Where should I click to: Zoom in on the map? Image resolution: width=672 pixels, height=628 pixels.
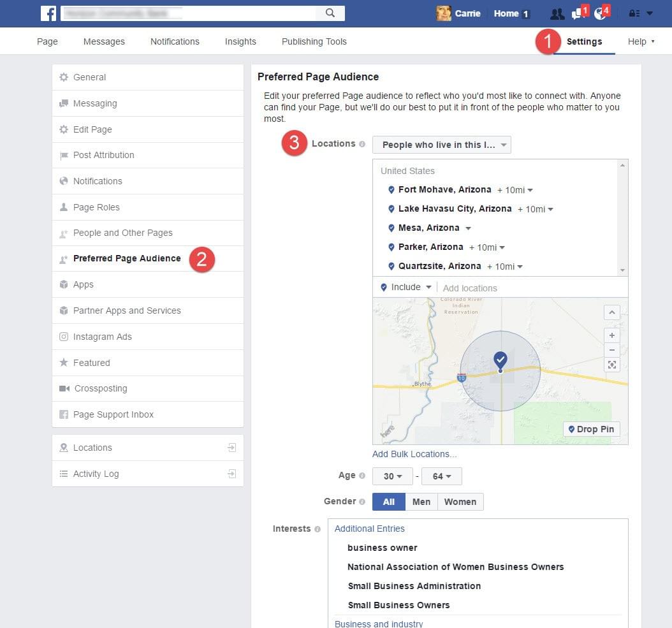(x=612, y=335)
